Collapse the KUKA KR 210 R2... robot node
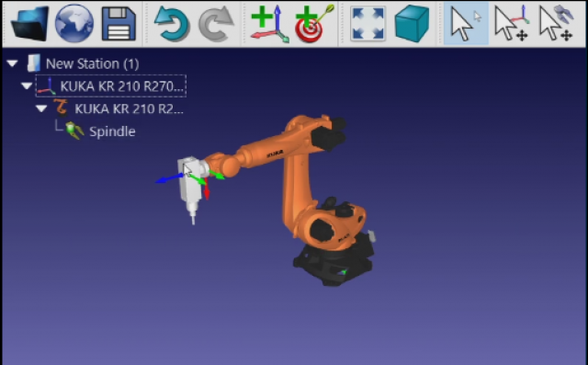The height and width of the screenshot is (365, 588). (41, 108)
